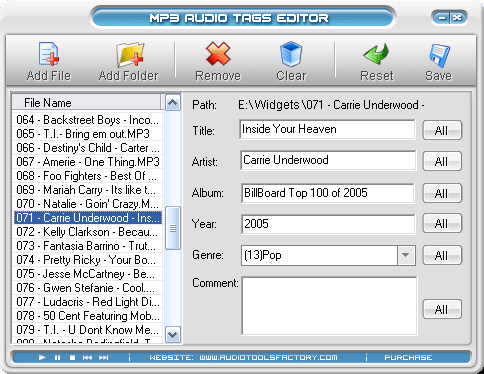Minimize the MP3 Audio Tags Editor window
484x374 pixels.
click(442, 18)
